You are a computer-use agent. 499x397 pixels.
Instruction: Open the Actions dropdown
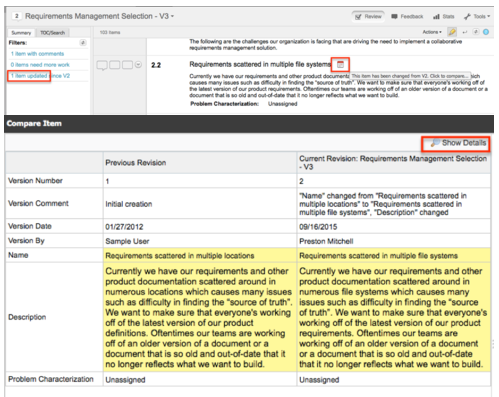tap(432, 32)
